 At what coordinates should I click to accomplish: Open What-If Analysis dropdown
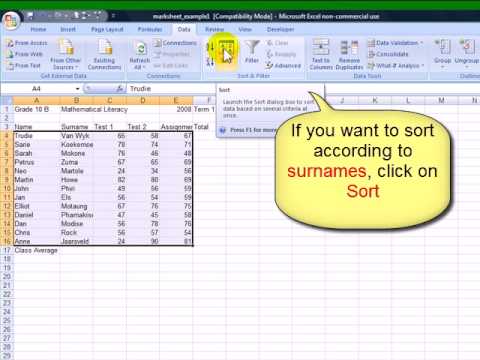396,66
